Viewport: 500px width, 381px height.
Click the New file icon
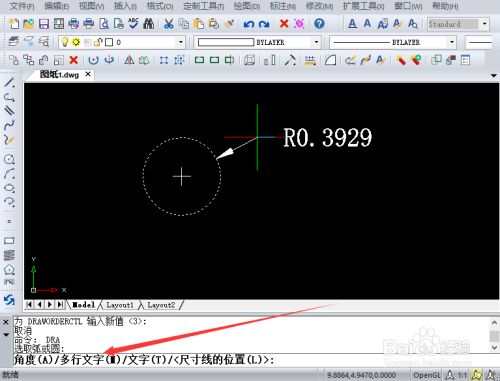point(14,24)
